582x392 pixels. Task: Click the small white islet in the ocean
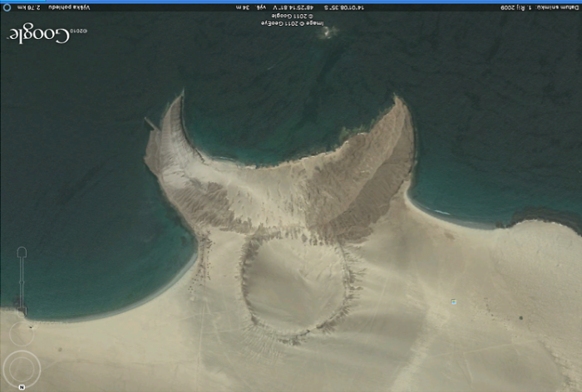point(328,32)
